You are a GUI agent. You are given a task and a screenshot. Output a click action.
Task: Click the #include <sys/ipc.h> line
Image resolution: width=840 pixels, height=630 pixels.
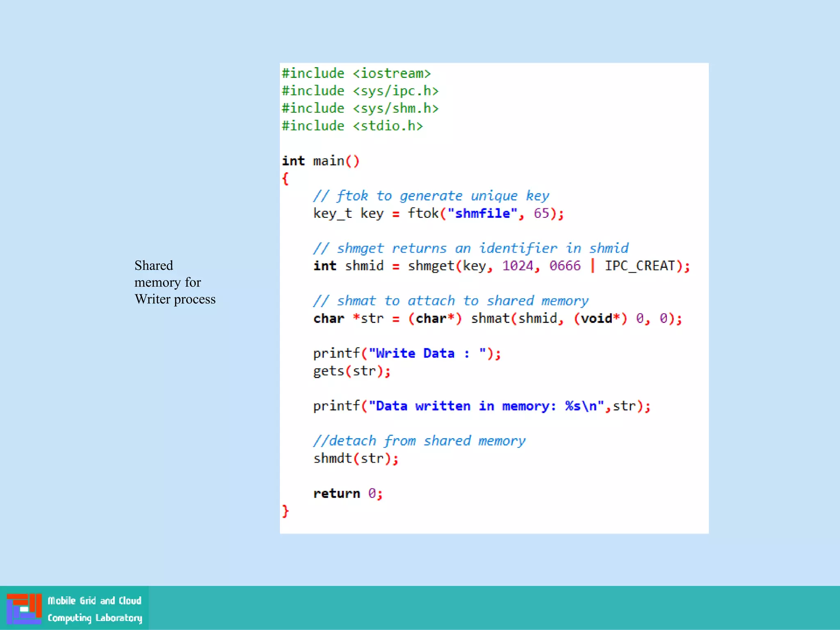click(x=360, y=91)
